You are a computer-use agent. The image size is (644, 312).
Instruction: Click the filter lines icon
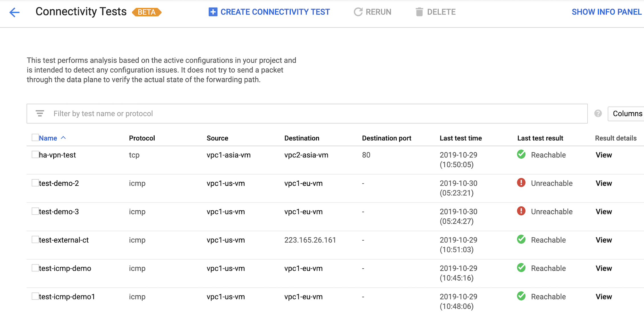tap(40, 113)
